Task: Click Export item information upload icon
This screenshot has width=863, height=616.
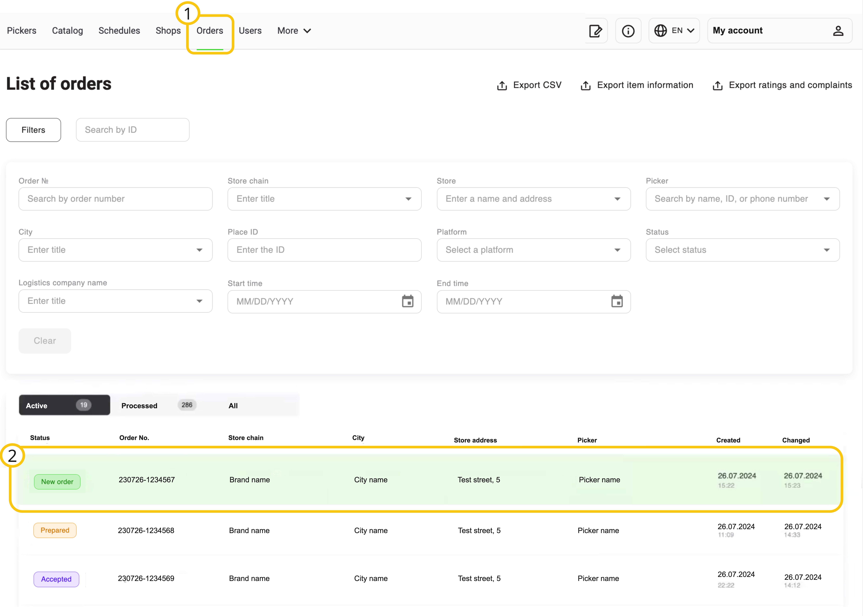Action: point(586,86)
